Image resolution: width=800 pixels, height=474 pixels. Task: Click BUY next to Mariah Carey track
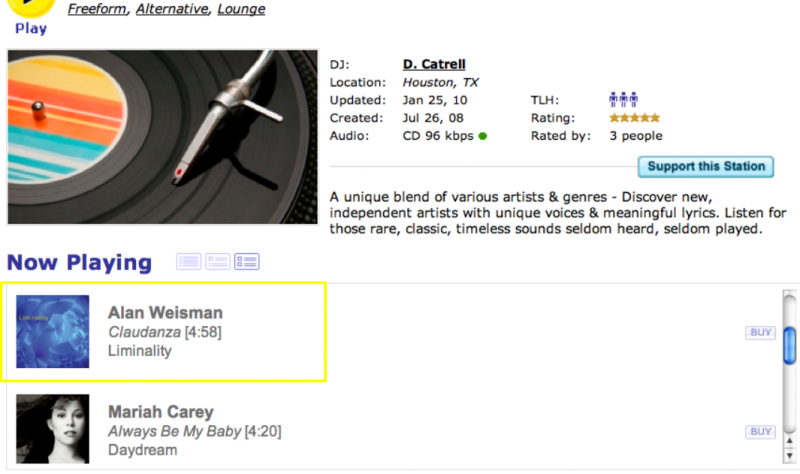[760, 431]
